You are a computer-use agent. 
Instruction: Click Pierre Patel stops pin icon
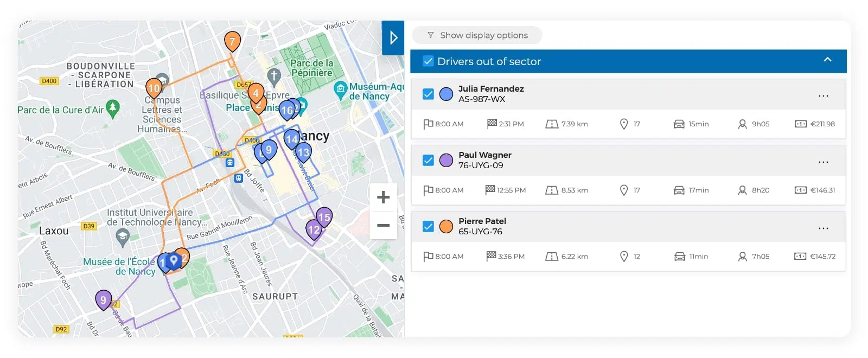[624, 257]
